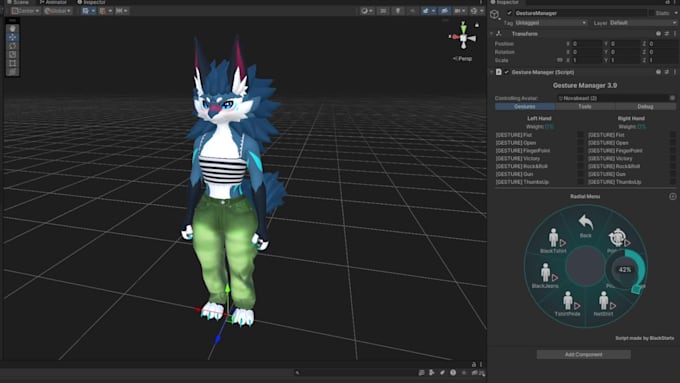This screenshot has height=383, width=680.
Task: Open the Tag Untagged dropdown
Action: point(551,23)
